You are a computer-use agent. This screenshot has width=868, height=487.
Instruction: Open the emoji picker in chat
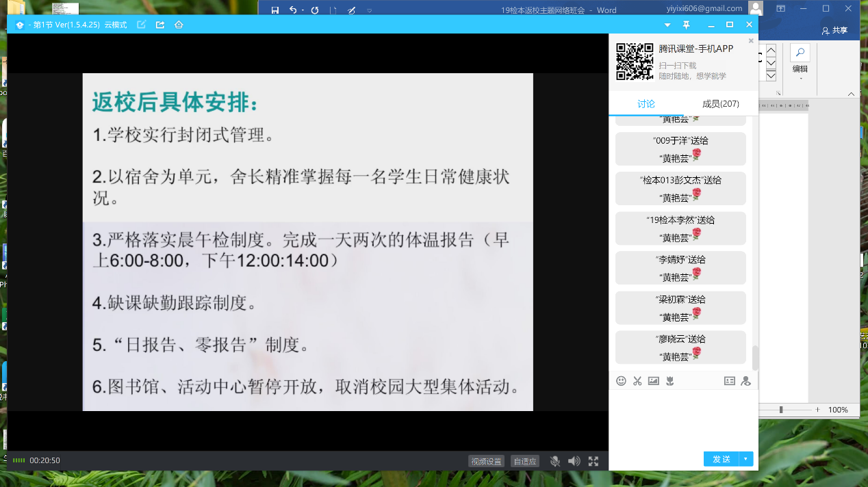621,381
